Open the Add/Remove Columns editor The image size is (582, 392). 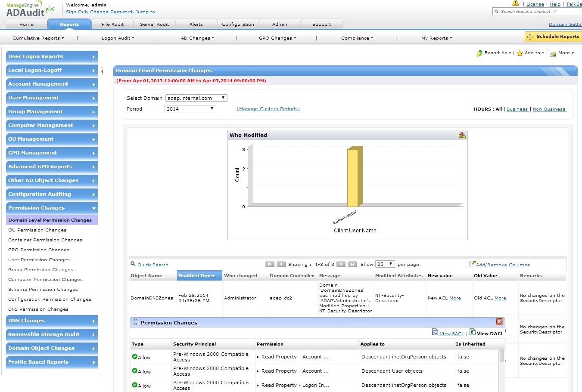click(502, 265)
